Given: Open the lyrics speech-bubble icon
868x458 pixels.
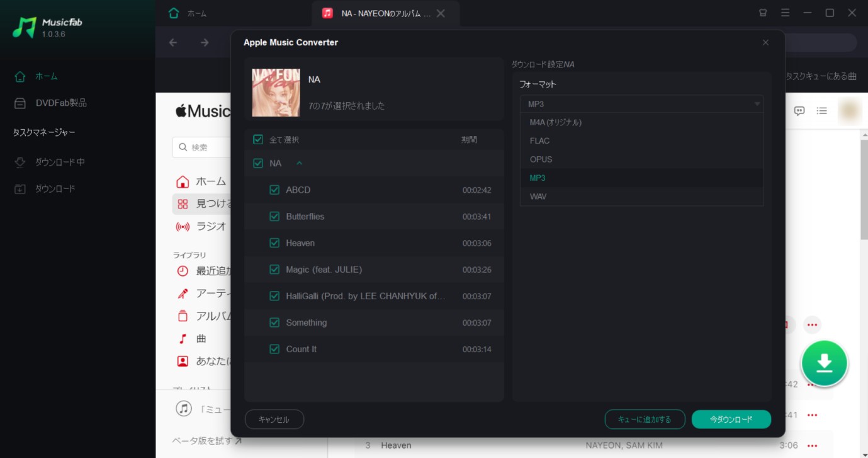Looking at the screenshot, I should point(799,111).
